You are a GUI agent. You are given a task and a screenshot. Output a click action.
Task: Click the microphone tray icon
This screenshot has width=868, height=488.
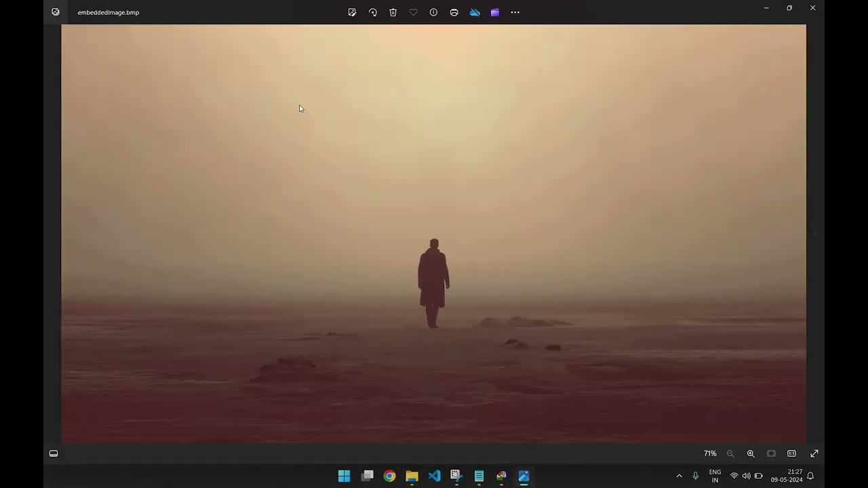click(x=695, y=476)
